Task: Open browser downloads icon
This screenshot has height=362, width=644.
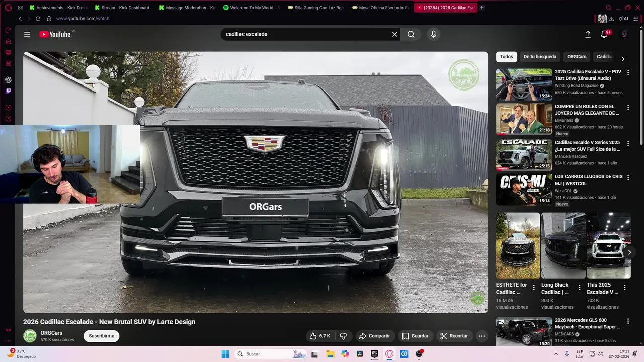Action: (611, 19)
